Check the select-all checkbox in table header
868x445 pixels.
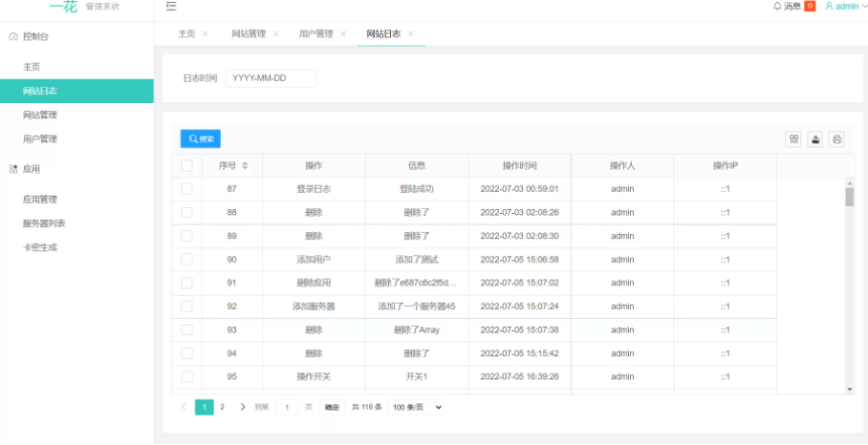pyautogui.click(x=186, y=165)
